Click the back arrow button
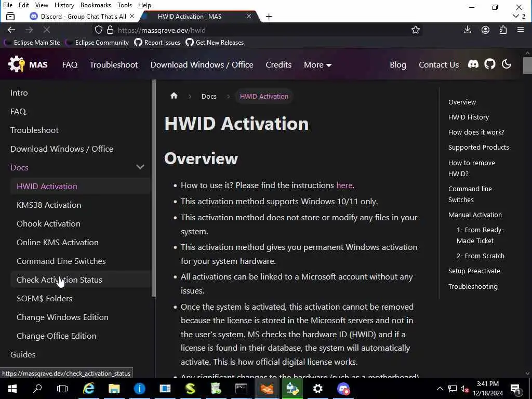Viewport: 532px width, 399px height. tap(11, 30)
